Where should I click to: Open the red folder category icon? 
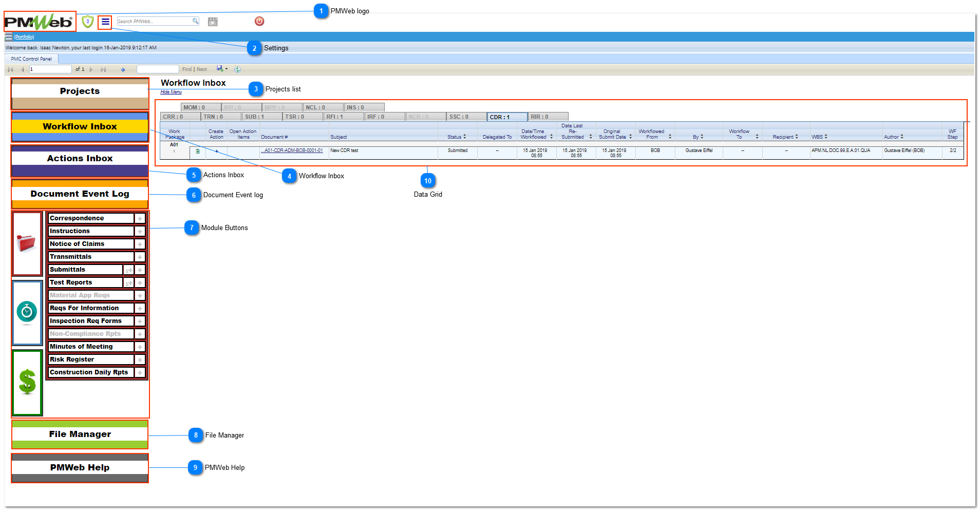pyautogui.click(x=27, y=243)
